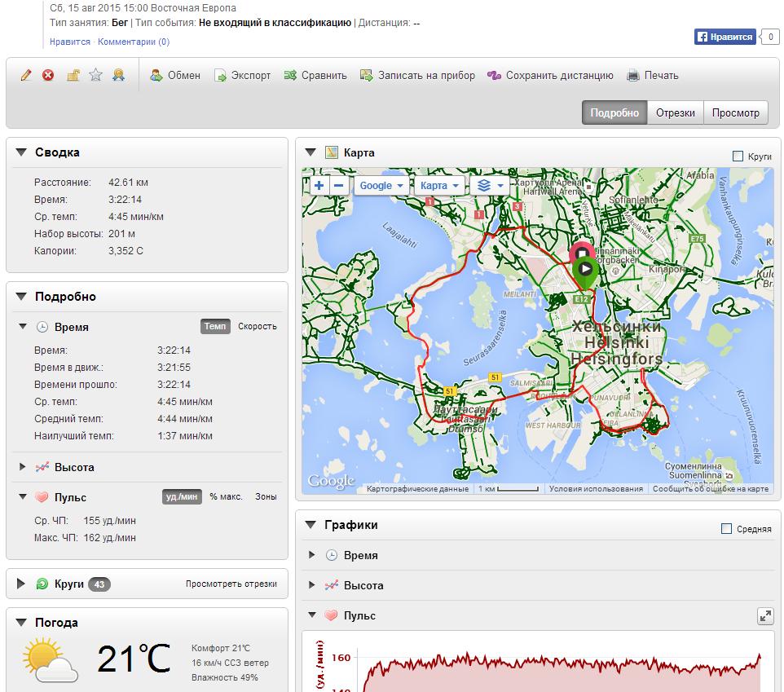Click Печать to print the activity
Image resolution: width=784 pixels, height=692 pixels.
(x=653, y=76)
